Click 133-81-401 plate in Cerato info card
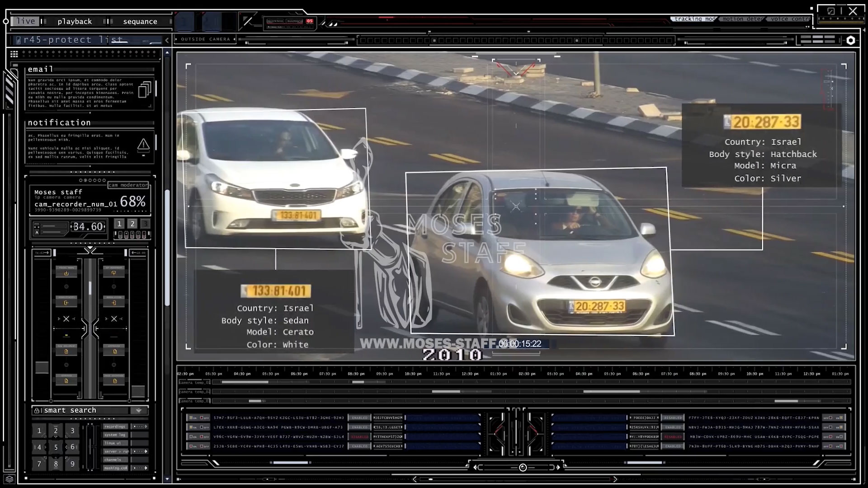Viewport: 868px width, 488px height. point(276,291)
